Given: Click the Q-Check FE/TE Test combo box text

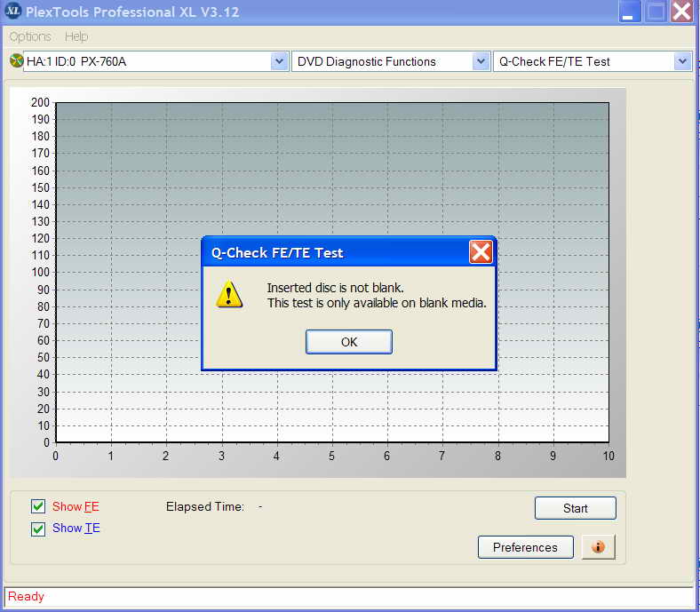Looking at the screenshot, I should 554,61.
